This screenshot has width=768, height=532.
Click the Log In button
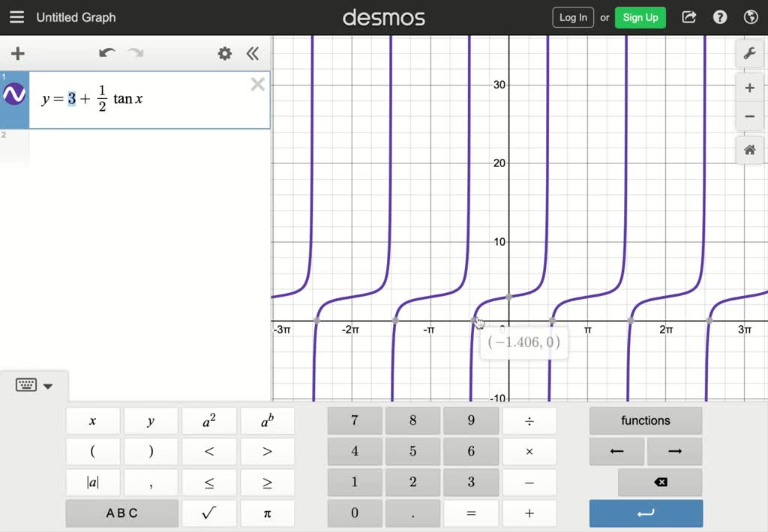pyautogui.click(x=572, y=17)
